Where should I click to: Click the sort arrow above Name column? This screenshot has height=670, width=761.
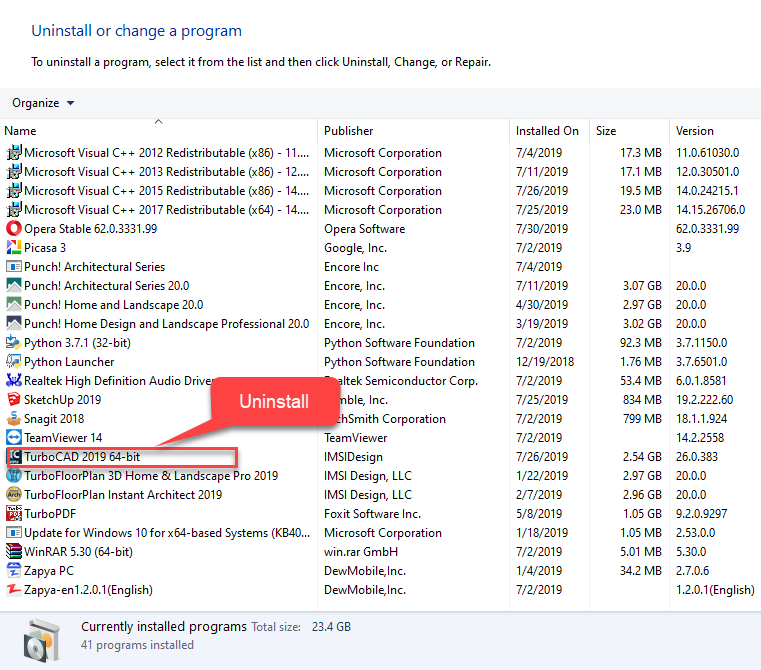[x=158, y=121]
